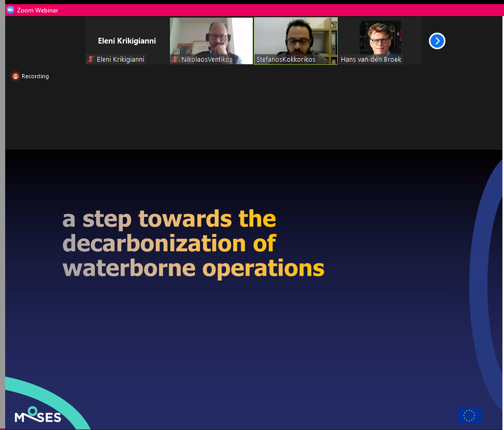Click the slide text 'a step towards the'
504x430 pixels.
[169, 219]
